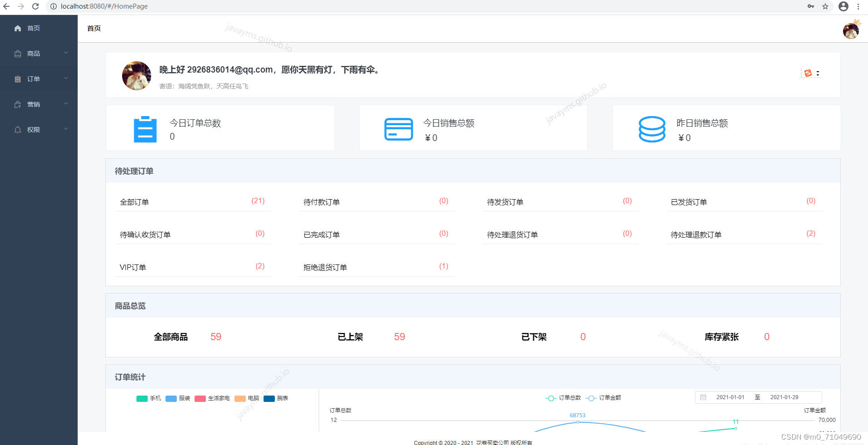The width and height of the screenshot is (868, 445).
Task: Click the 权限 bell icon in sidebar
Action: click(x=18, y=129)
